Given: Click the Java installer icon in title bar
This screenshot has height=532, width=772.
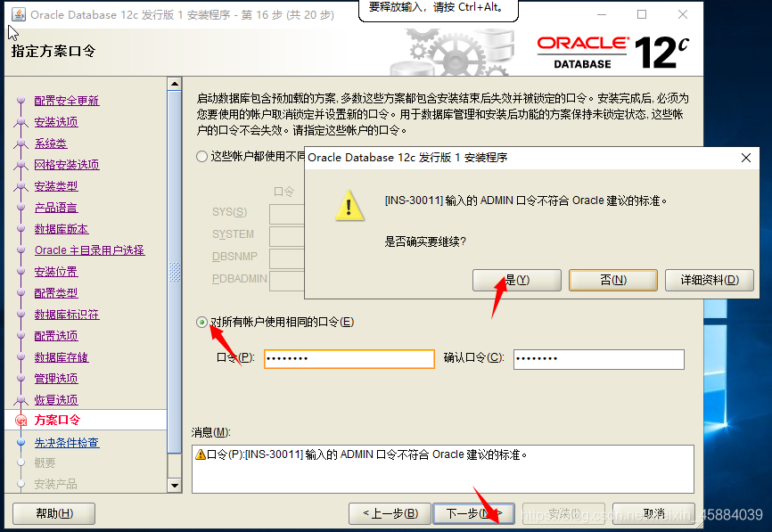Looking at the screenshot, I should [19, 15].
